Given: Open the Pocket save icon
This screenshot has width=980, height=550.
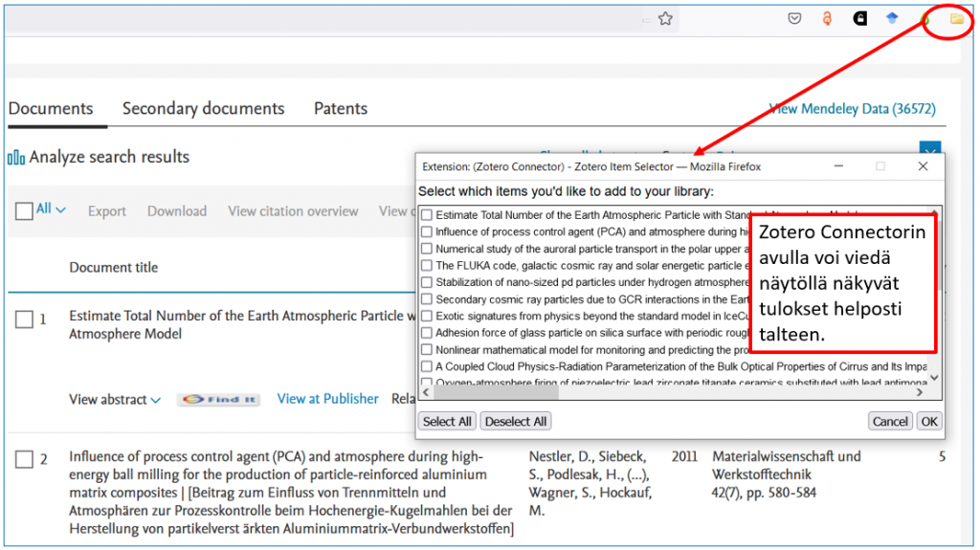Looking at the screenshot, I should point(794,19).
